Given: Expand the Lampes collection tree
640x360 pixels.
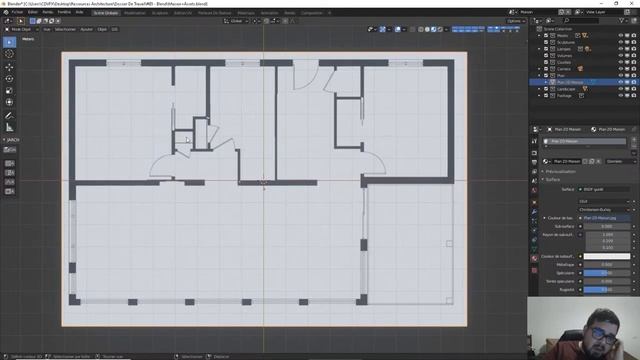Looking at the screenshot, I should [540, 49].
